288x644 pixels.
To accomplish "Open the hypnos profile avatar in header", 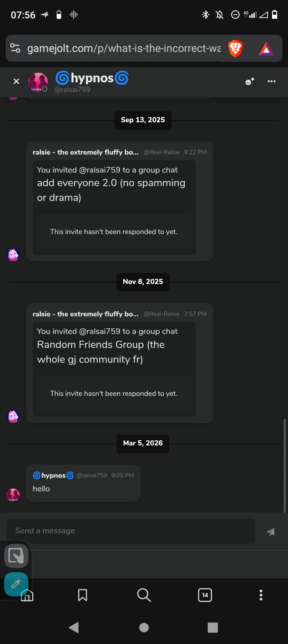I will point(38,82).
